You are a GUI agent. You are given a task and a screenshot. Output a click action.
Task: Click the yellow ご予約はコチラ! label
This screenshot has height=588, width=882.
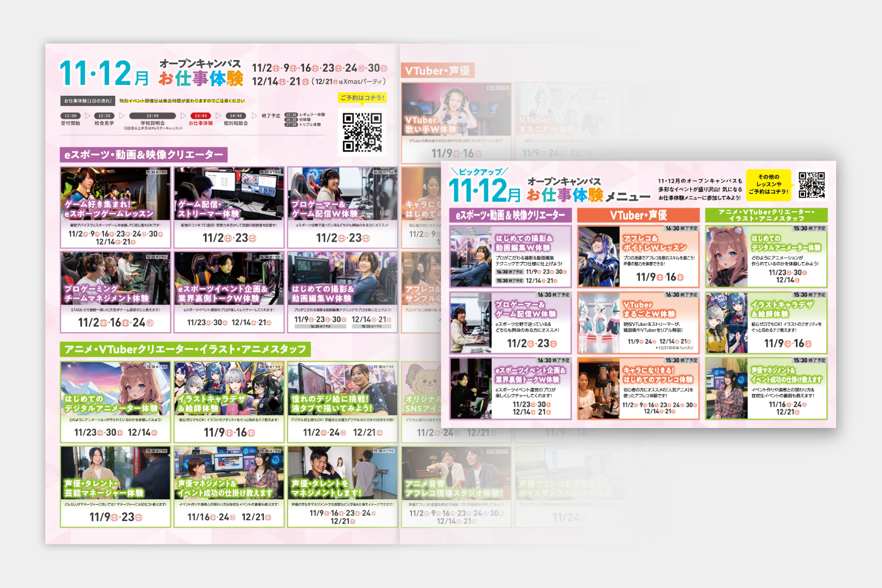click(x=362, y=98)
